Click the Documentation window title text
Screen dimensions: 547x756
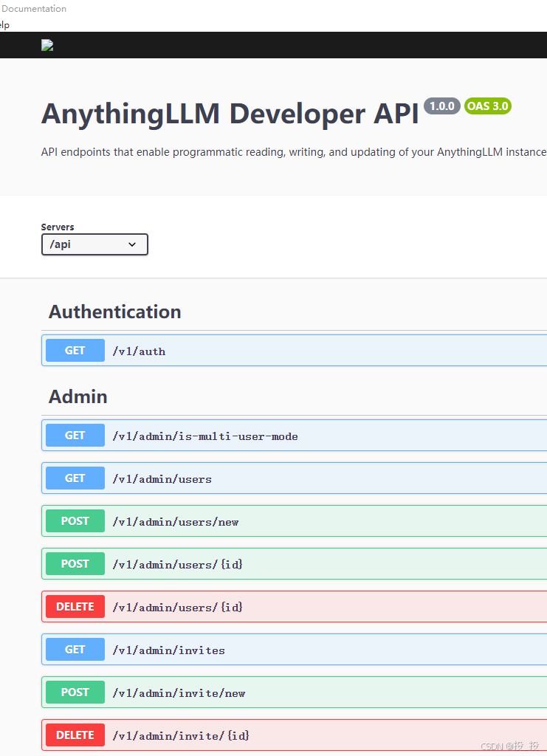pyautogui.click(x=34, y=9)
